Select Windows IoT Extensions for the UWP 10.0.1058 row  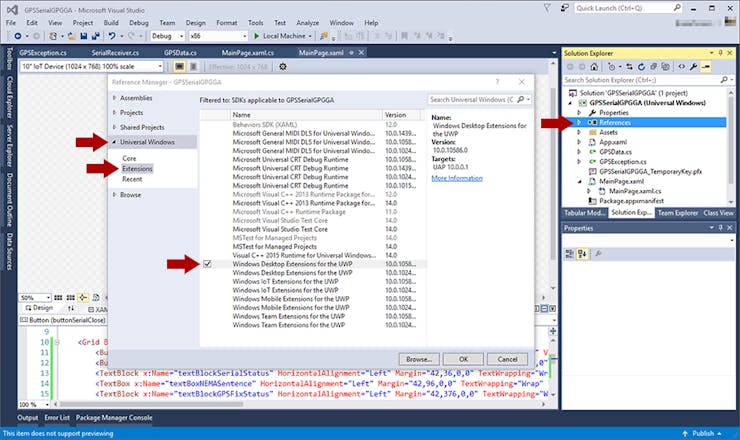click(312, 281)
